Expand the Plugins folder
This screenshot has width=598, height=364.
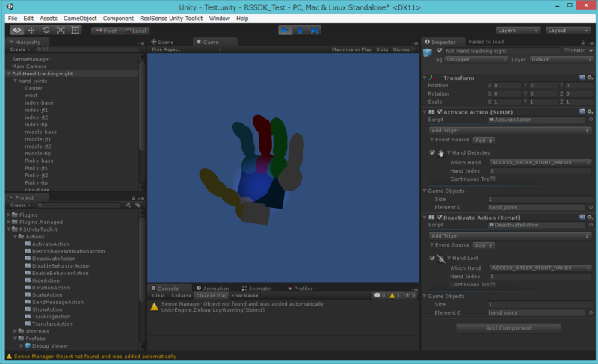[9, 215]
